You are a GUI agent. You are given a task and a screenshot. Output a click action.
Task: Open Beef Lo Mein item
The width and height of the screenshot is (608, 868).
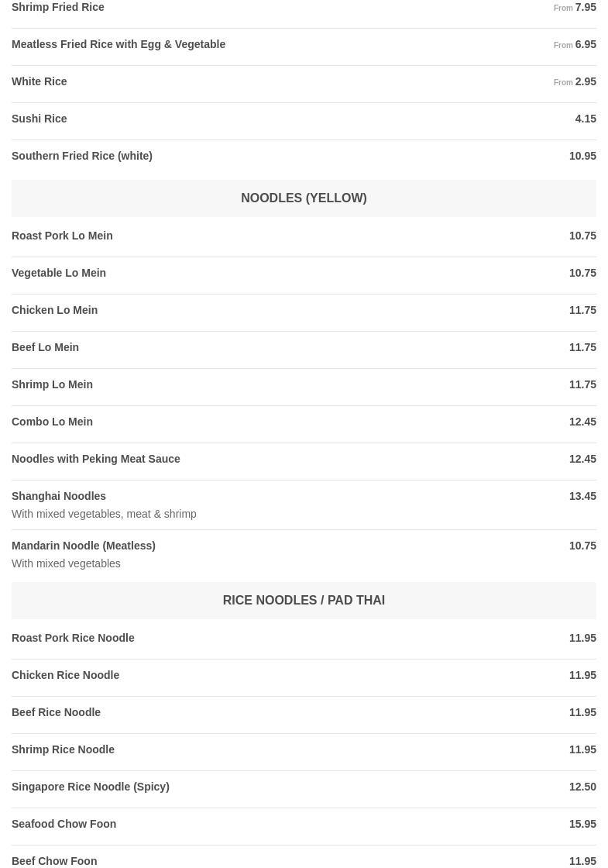[46, 348]
